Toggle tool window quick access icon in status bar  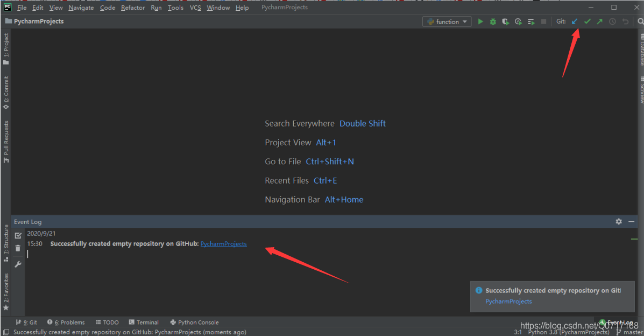click(x=6, y=332)
